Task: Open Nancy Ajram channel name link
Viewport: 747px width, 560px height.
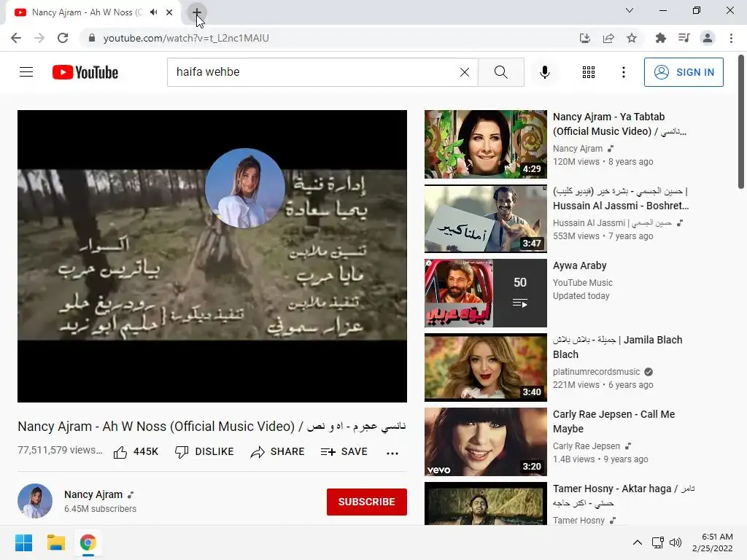Action: (x=93, y=495)
